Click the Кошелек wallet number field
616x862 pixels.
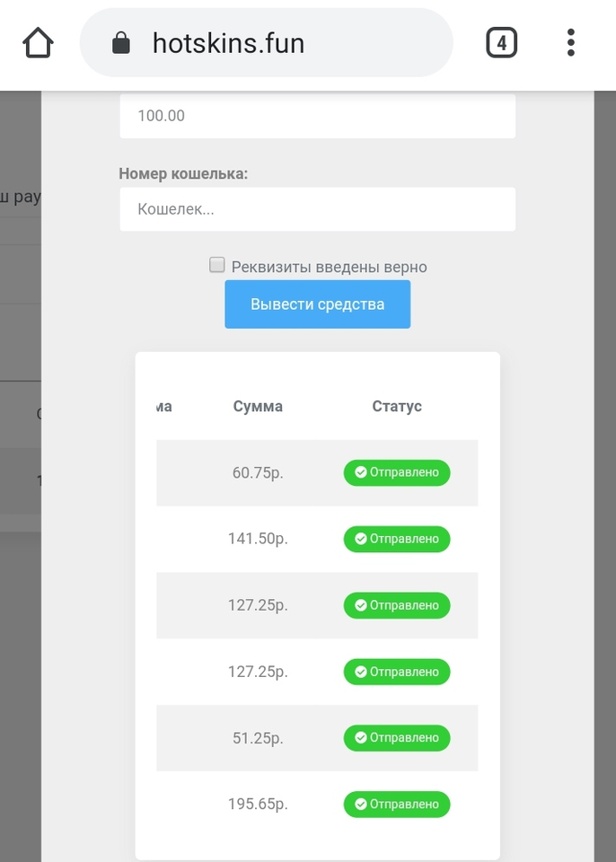317,209
